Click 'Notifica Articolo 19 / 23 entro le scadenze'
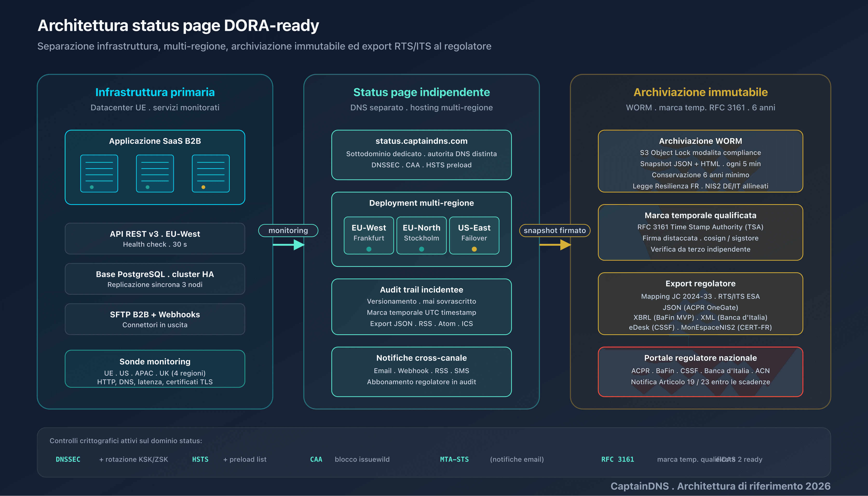This screenshot has height=496, width=868. tap(700, 382)
